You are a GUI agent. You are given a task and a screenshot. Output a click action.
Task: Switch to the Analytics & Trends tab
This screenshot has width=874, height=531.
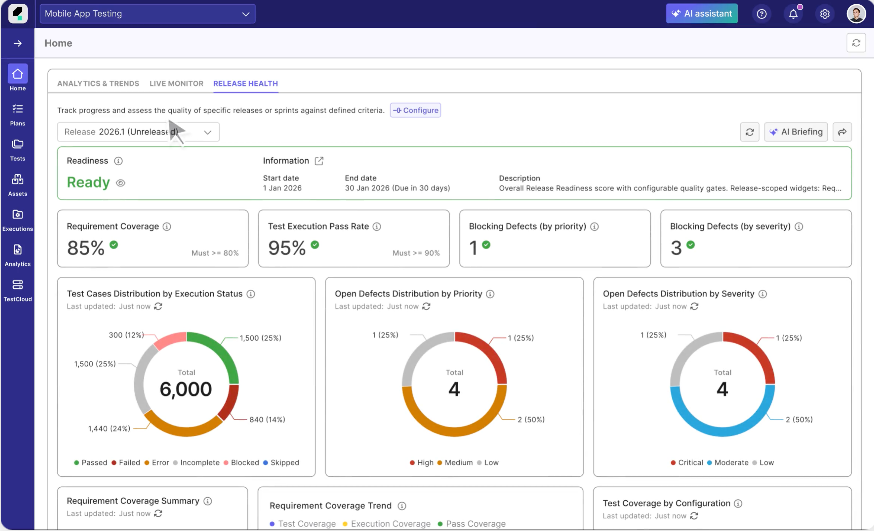coord(98,84)
